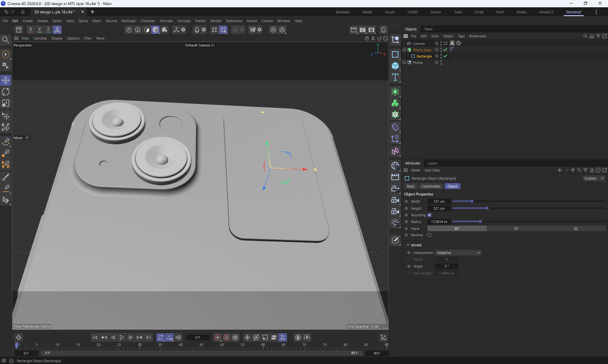Screen dimensions: 608x364
Task: Open the viewport search magnifier icon
Action: click(5, 40)
